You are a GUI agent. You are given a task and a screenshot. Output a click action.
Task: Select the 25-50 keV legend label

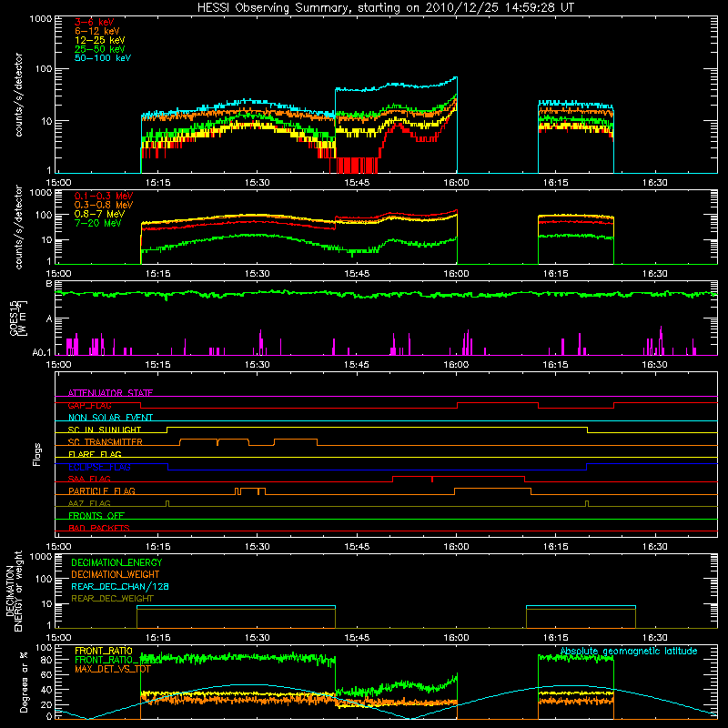pyautogui.click(x=100, y=49)
